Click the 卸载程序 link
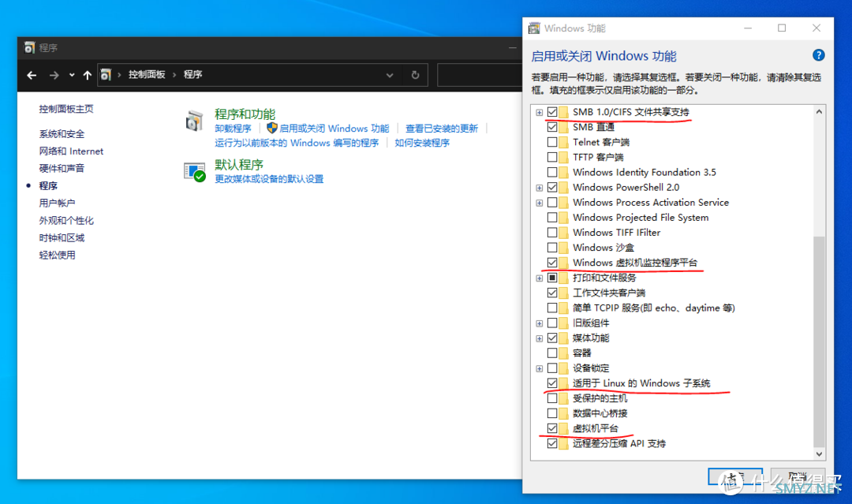The image size is (852, 504). click(x=233, y=129)
